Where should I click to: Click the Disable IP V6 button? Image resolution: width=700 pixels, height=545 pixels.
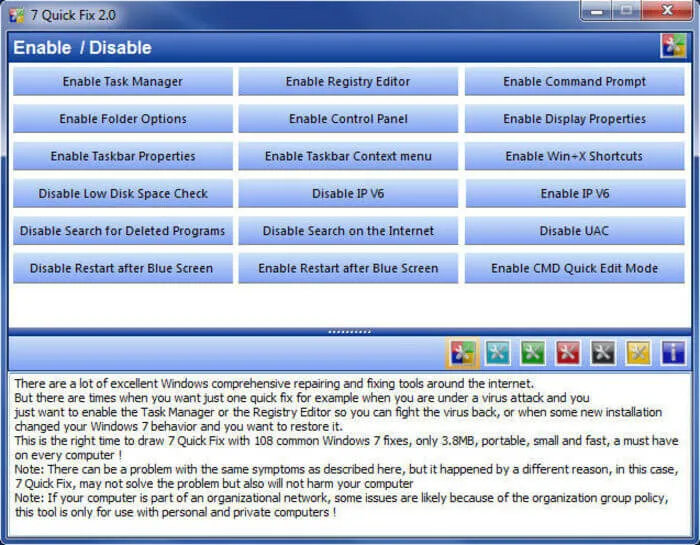(x=348, y=194)
